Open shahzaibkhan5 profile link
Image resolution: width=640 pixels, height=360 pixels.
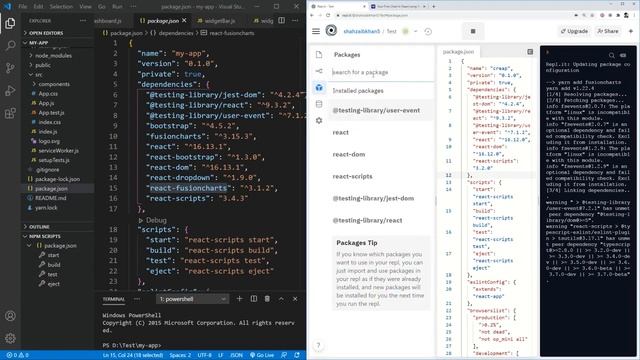362,31
